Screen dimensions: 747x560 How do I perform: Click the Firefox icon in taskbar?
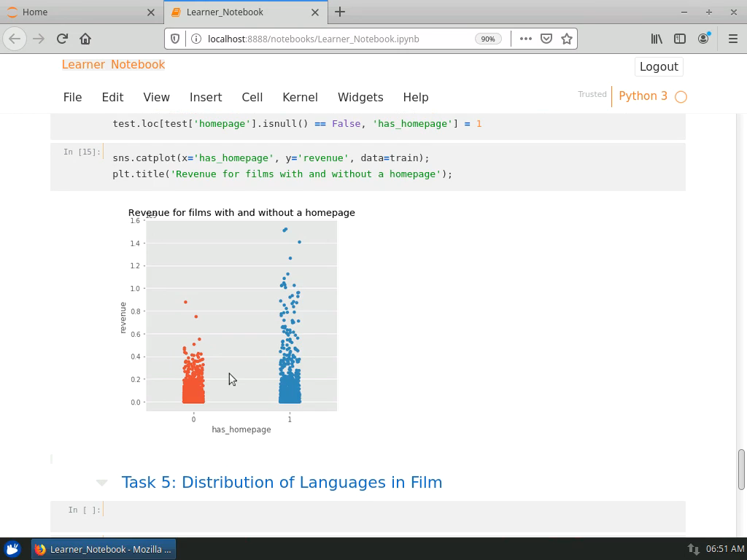tap(40, 549)
